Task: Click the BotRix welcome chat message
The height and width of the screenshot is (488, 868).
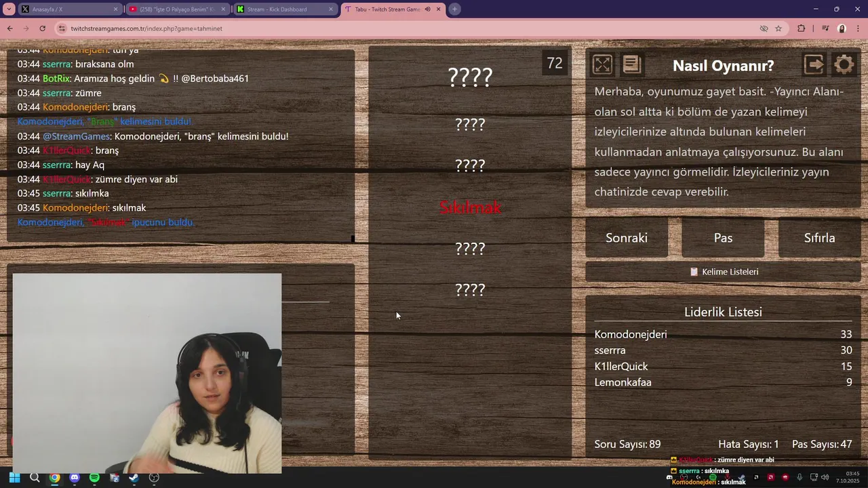Action: pyautogui.click(x=133, y=79)
